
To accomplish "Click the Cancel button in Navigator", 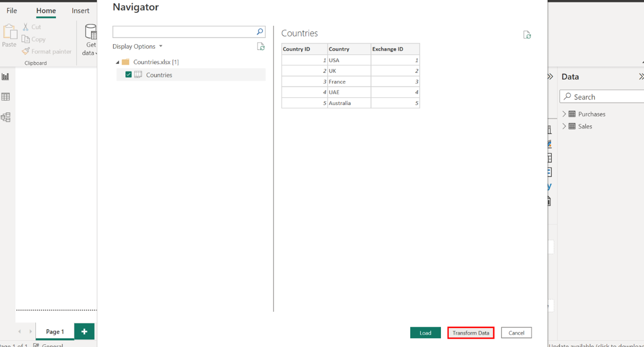I will 516,333.
